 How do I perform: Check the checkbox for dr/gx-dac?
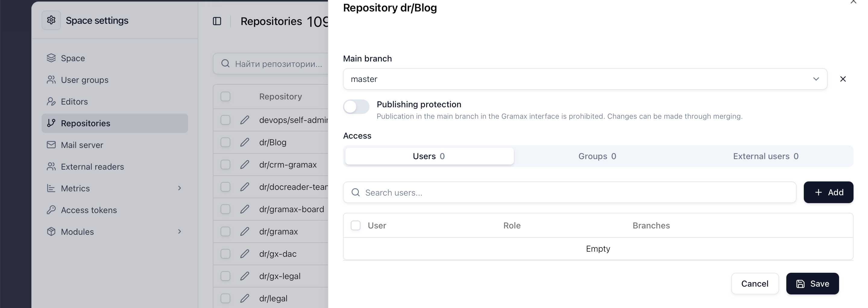[x=225, y=254]
